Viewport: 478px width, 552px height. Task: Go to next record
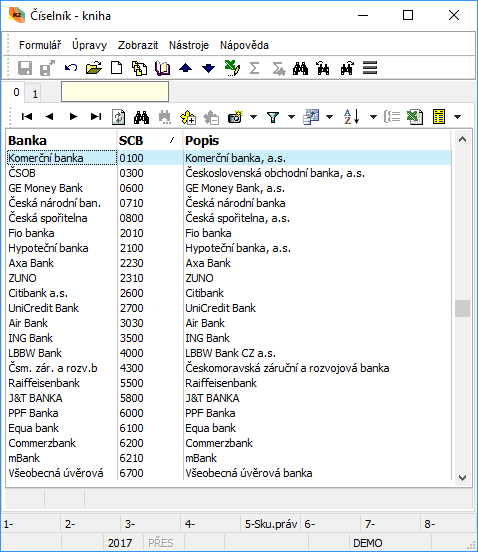(73, 117)
